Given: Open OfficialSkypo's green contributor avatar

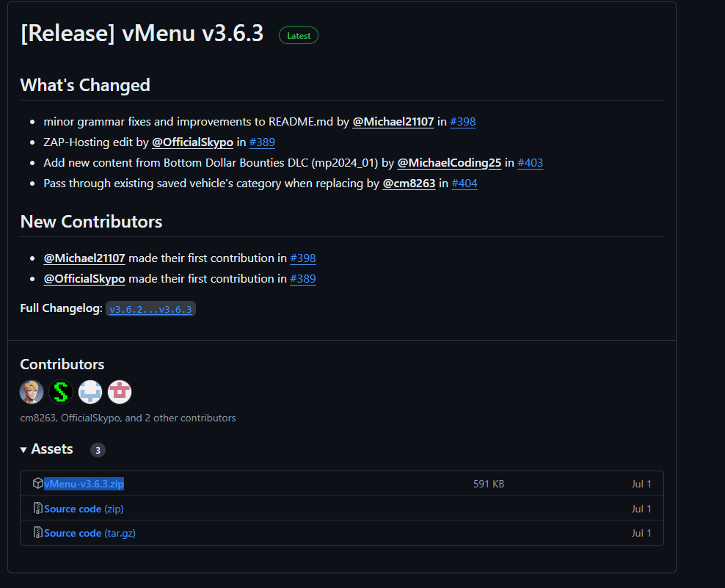Looking at the screenshot, I should point(60,391).
